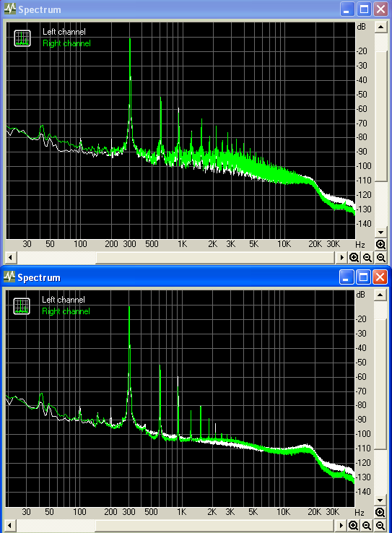Click the 10K frequency label in bottom window

coord(283,512)
